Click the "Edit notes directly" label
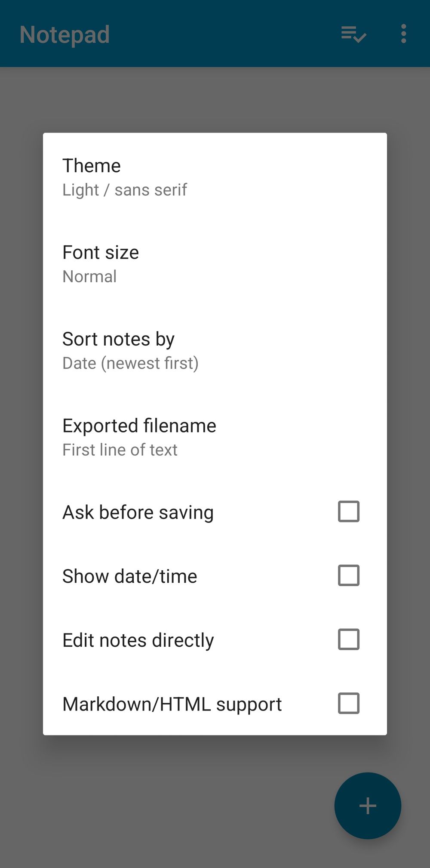 coord(138,640)
